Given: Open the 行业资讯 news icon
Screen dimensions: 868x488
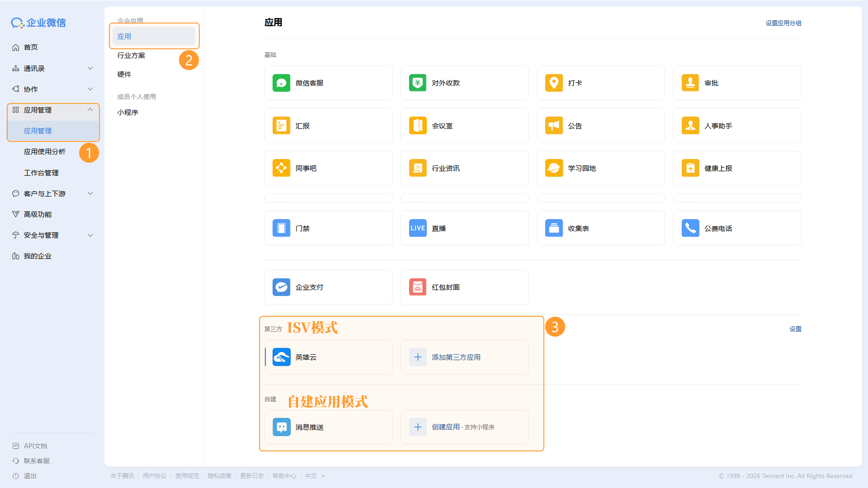Looking at the screenshot, I should [417, 168].
